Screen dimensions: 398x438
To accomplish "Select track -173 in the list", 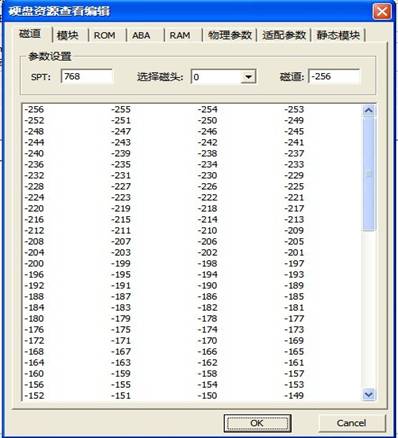I will click(x=294, y=329).
